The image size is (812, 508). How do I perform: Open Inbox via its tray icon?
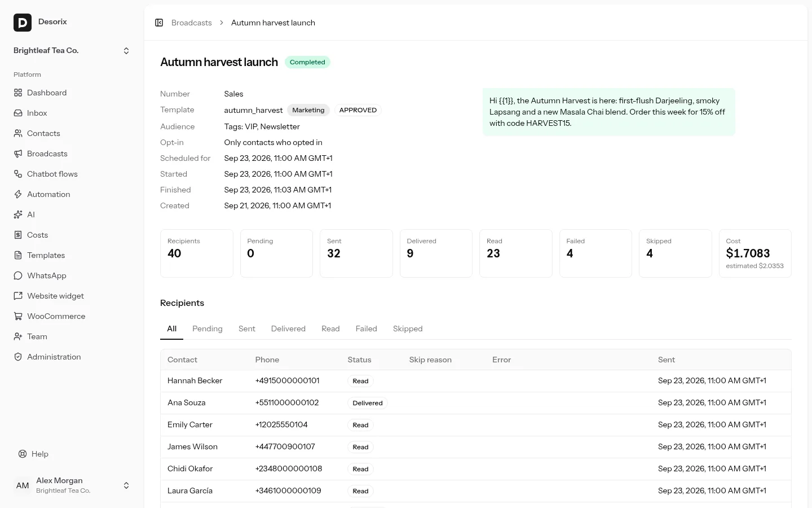click(x=18, y=113)
